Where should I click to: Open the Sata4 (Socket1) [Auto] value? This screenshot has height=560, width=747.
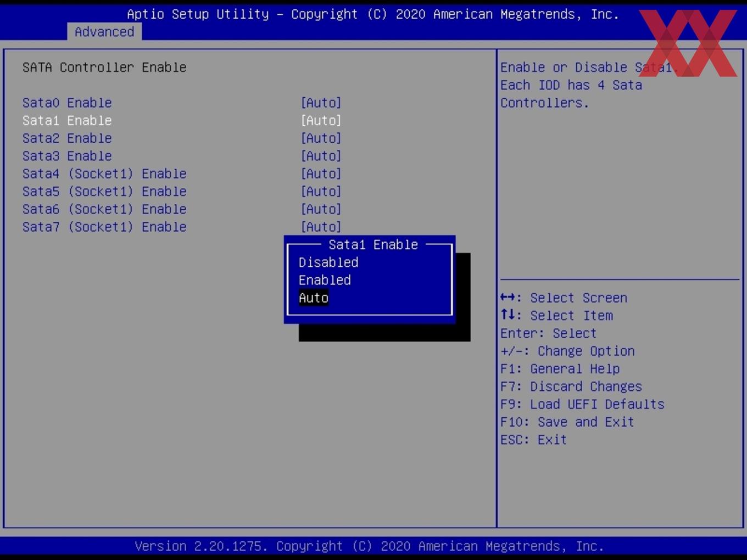[x=321, y=173]
